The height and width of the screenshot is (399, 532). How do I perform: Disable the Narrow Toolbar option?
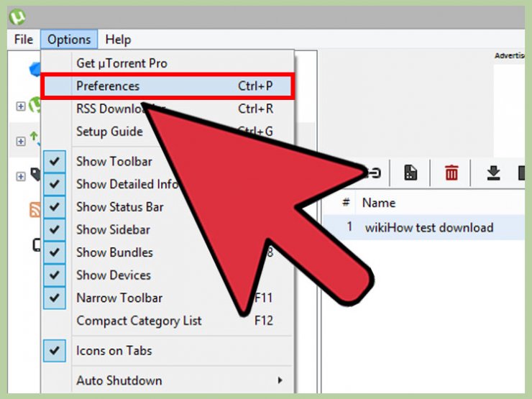pyautogui.click(x=168, y=298)
